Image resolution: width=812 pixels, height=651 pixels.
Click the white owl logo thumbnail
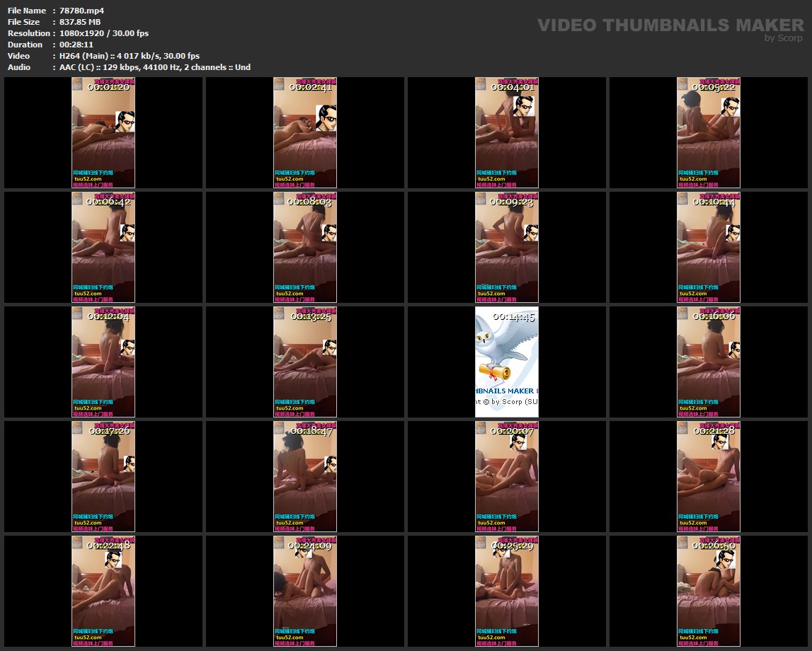coord(506,362)
